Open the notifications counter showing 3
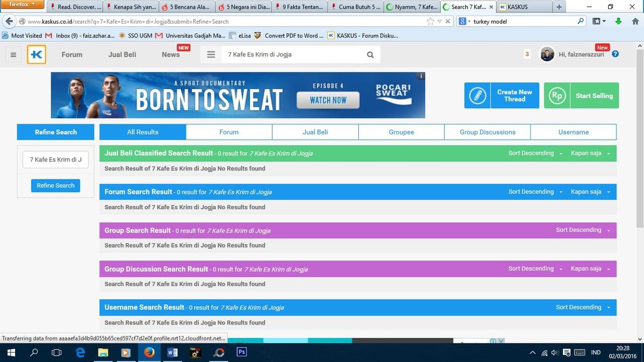The height and width of the screenshot is (362, 644). click(x=527, y=54)
